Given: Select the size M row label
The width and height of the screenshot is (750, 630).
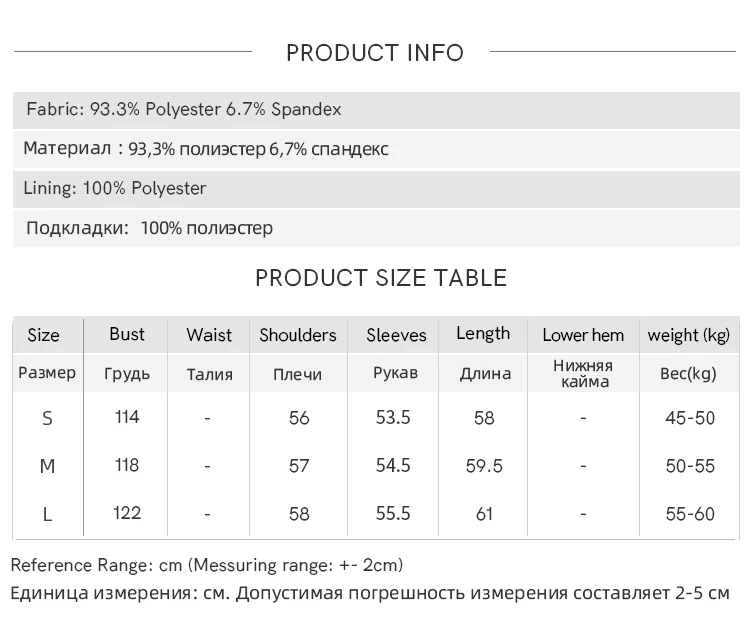Looking at the screenshot, I should 47,466.
